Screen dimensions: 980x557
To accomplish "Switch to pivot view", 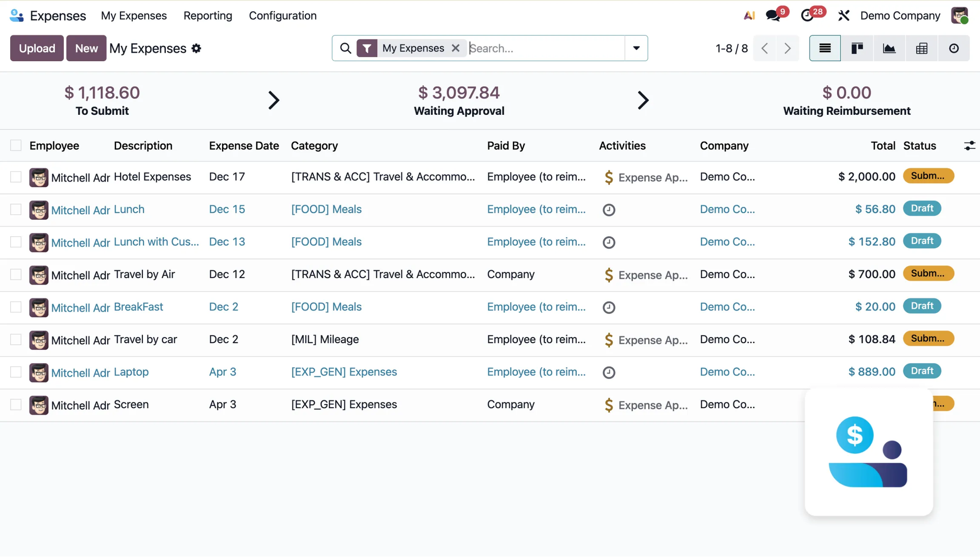I will tap(921, 48).
